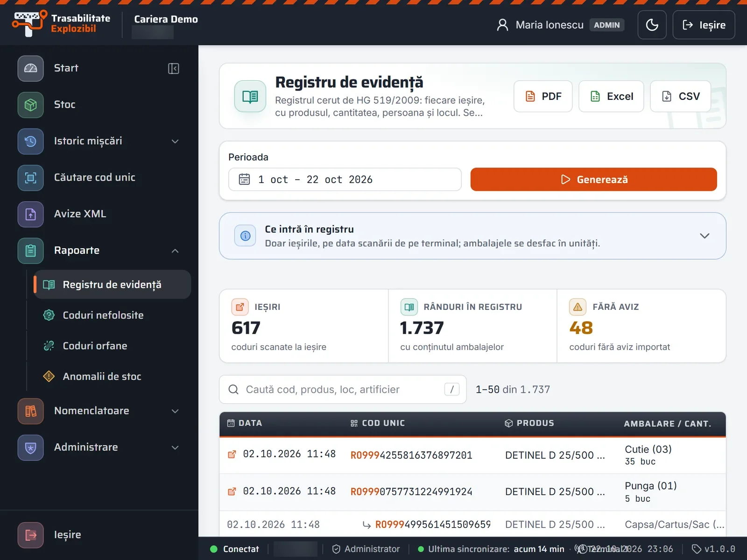The image size is (747, 560).
Task: Click sidebar Ieșire logout icon
Action: pos(31,535)
